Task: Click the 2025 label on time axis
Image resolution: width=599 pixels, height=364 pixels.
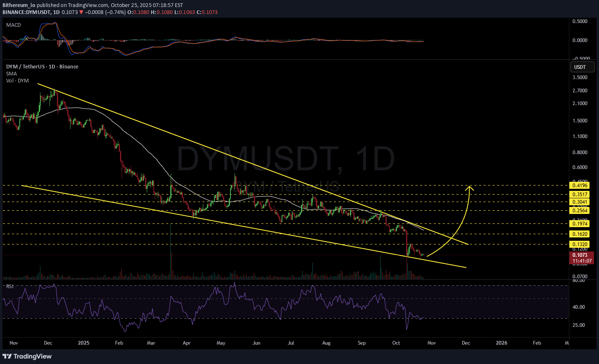Action: (84, 343)
